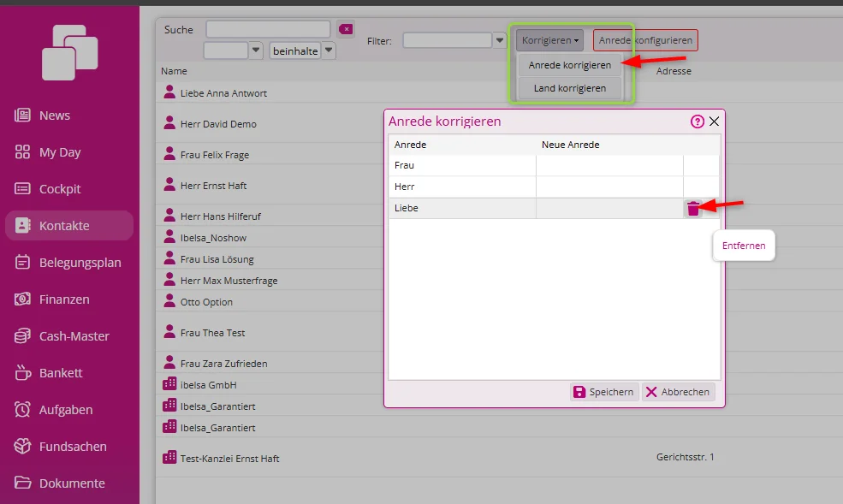Delete the Liebe salutation with trash icon
Viewport: 843px width, 504px height.
coord(693,209)
